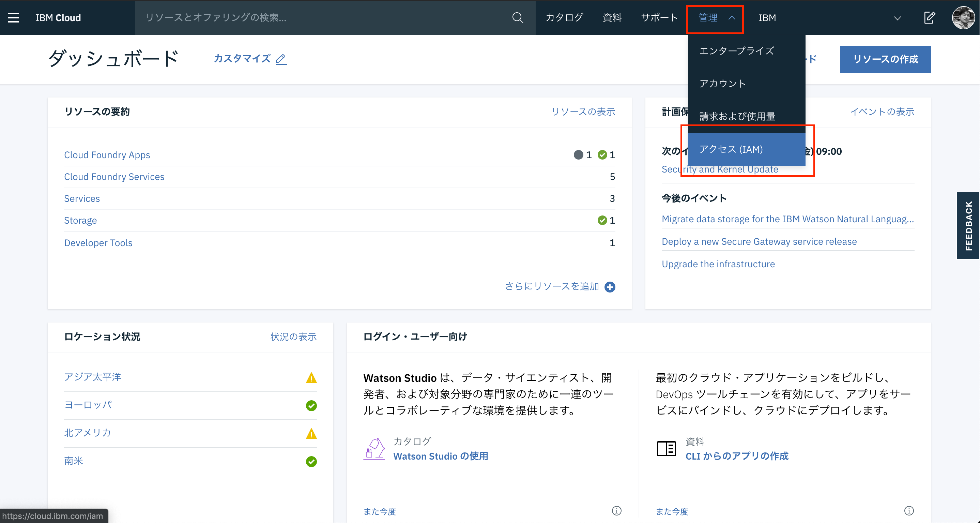This screenshot has width=980, height=523.
Task: Click the South America green check icon
Action: point(311,461)
